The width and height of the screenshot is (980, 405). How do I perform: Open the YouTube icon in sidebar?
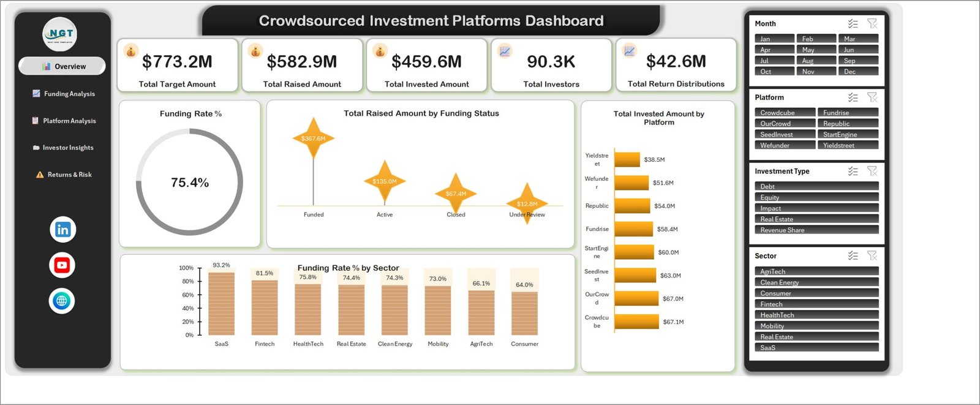point(62,265)
